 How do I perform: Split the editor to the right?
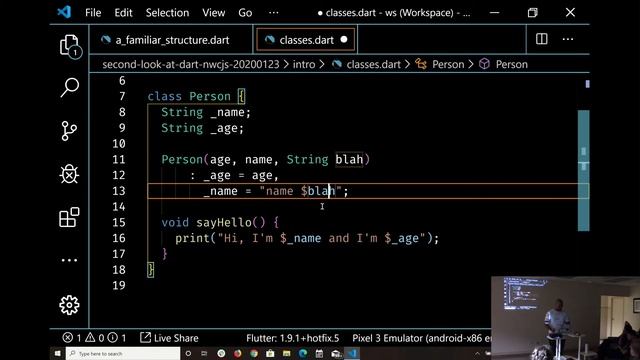click(x=542, y=39)
